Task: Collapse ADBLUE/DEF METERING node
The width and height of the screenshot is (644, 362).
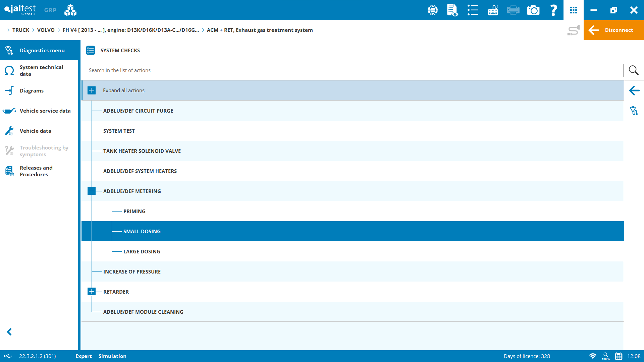Action: pyautogui.click(x=92, y=191)
